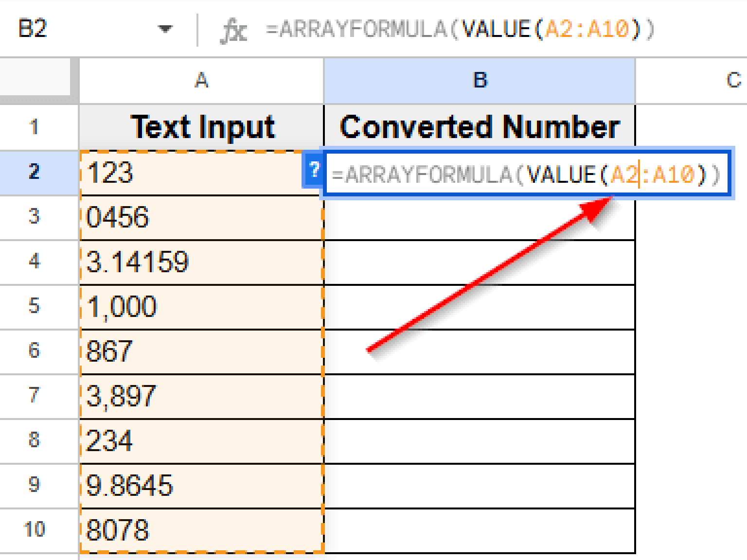
Task: Select the cell containing 1,000
Action: 202,307
